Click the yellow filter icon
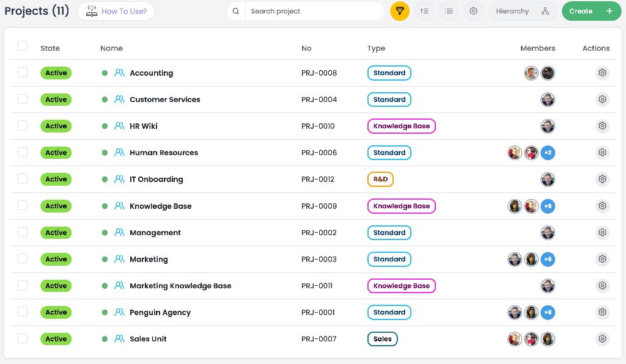 [x=400, y=11]
